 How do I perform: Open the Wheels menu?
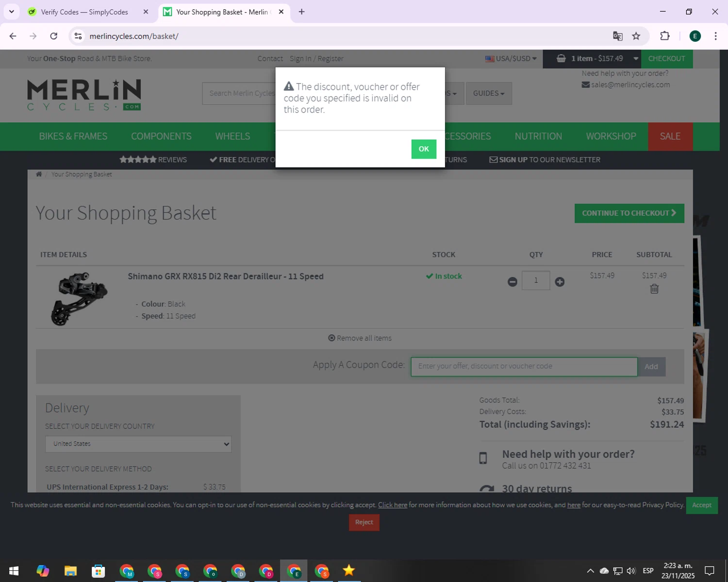click(x=232, y=136)
